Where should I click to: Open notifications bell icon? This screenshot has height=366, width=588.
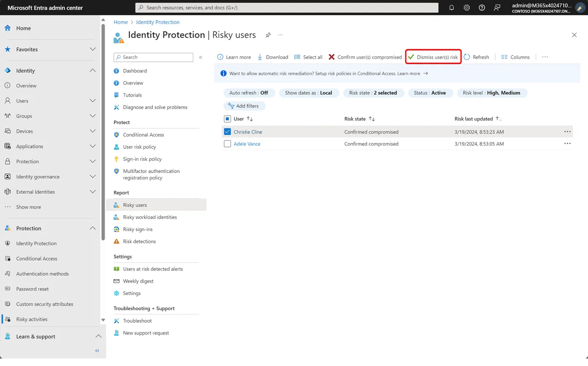451,8
